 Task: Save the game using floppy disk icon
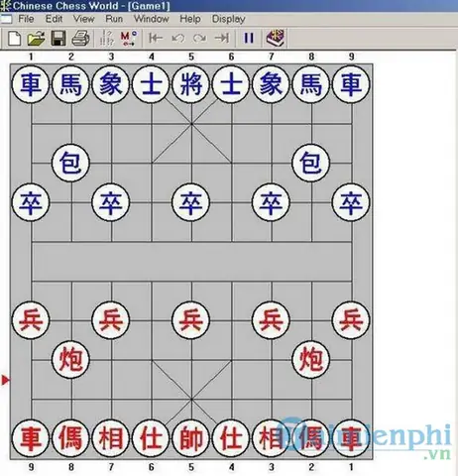pyautogui.click(x=58, y=39)
